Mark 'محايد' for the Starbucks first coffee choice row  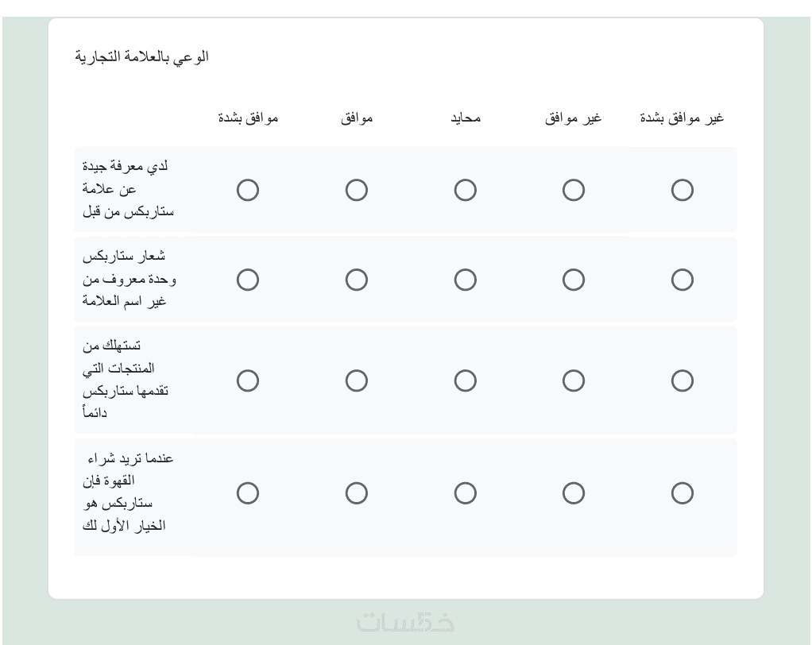click(x=465, y=493)
